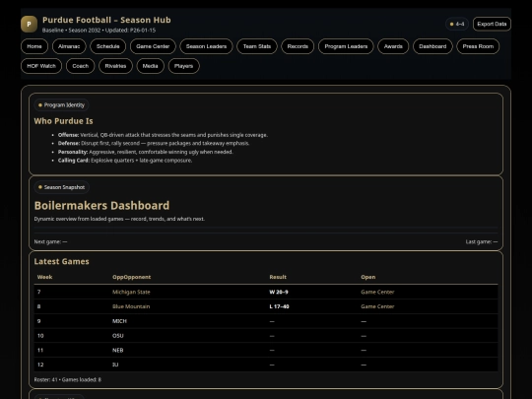The height and width of the screenshot is (399, 532).
Task: View the Awards tab
Action: [393, 46]
